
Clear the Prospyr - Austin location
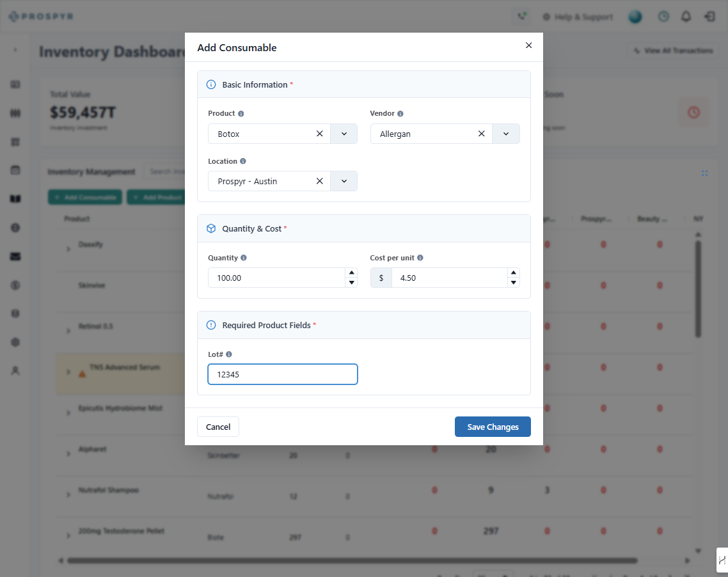(319, 181)
